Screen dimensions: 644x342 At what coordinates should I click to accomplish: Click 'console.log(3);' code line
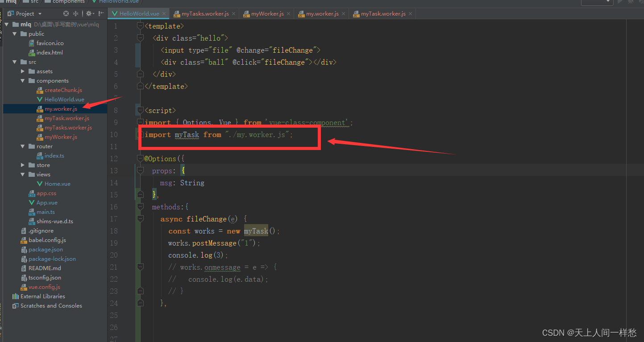[198, 255]
